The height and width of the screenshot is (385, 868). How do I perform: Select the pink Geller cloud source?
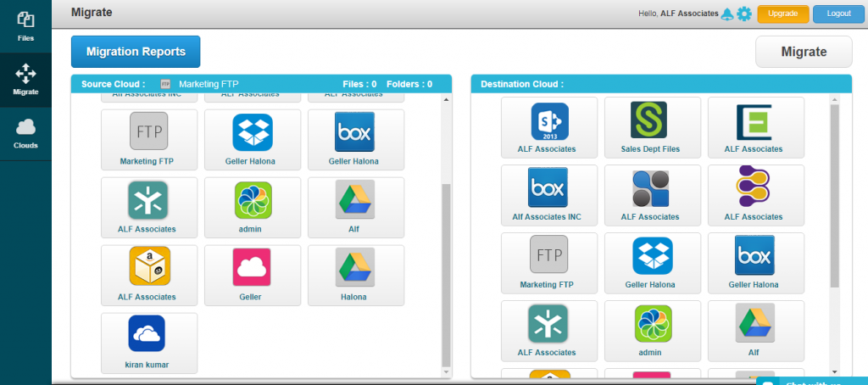(253, 276)
